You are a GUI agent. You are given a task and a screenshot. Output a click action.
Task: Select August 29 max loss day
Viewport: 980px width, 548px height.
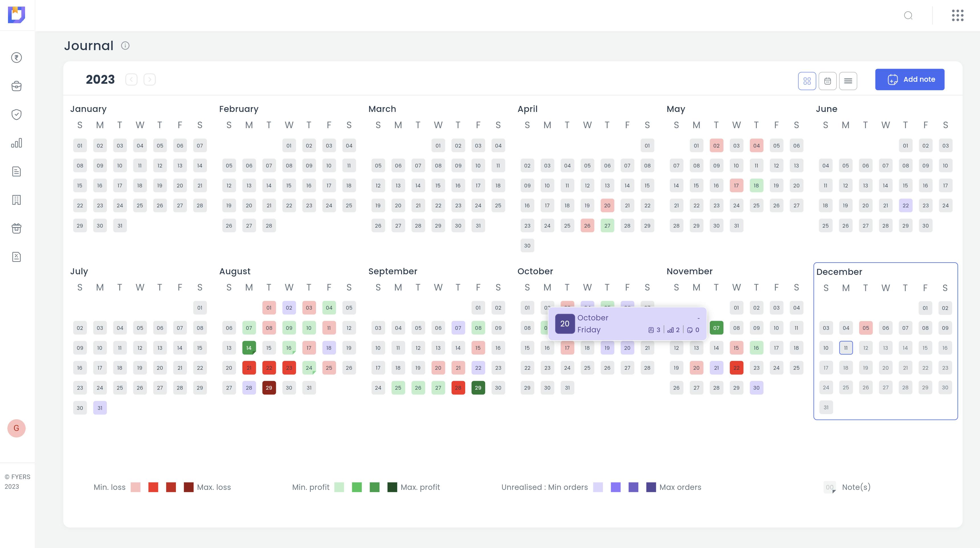coord(269,388)
